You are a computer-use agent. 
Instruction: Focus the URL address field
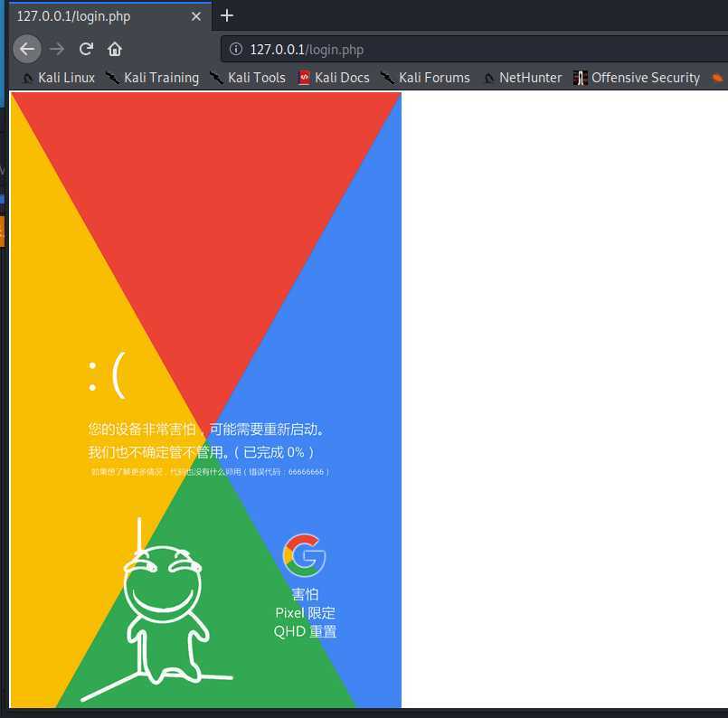[x=474, y=49]
